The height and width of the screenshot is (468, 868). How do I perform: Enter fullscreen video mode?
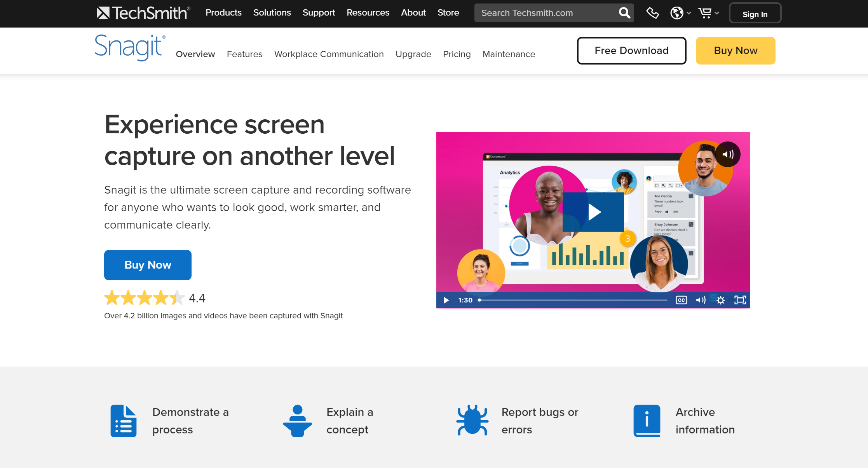[x=740, y=300]
